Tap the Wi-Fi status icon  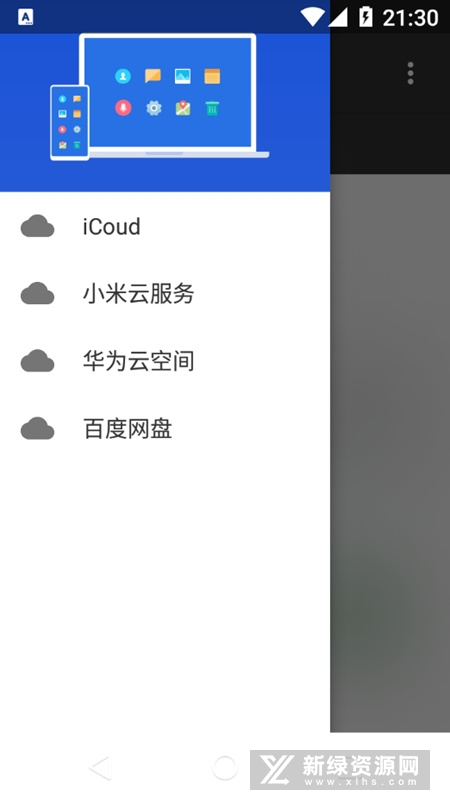coord(312,17)
